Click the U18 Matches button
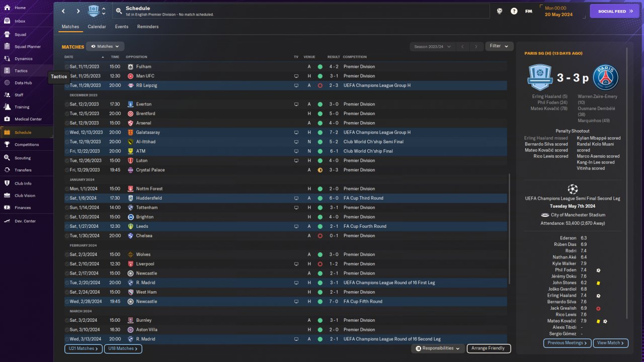Screen dimensions: 644x362 pos(123,348)
